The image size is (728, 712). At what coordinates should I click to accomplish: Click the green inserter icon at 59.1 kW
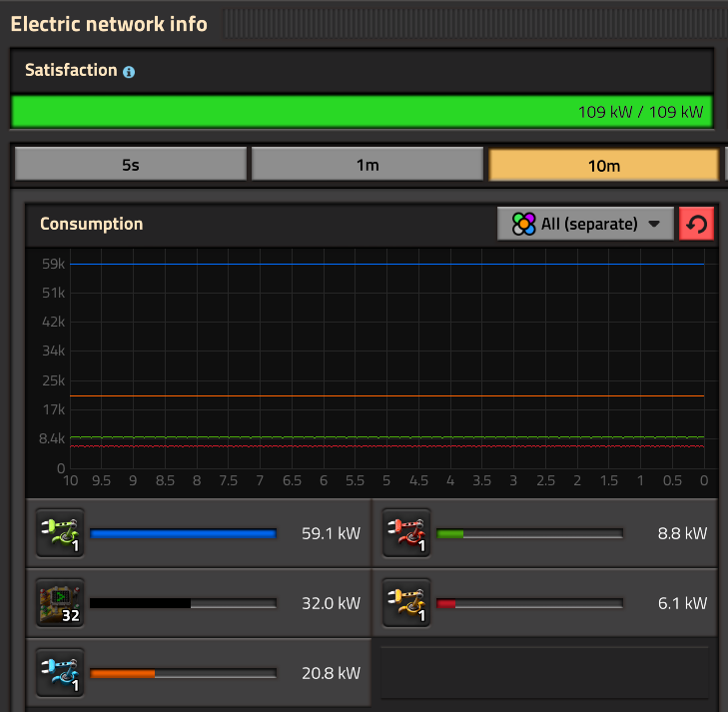tap(60, 533)
